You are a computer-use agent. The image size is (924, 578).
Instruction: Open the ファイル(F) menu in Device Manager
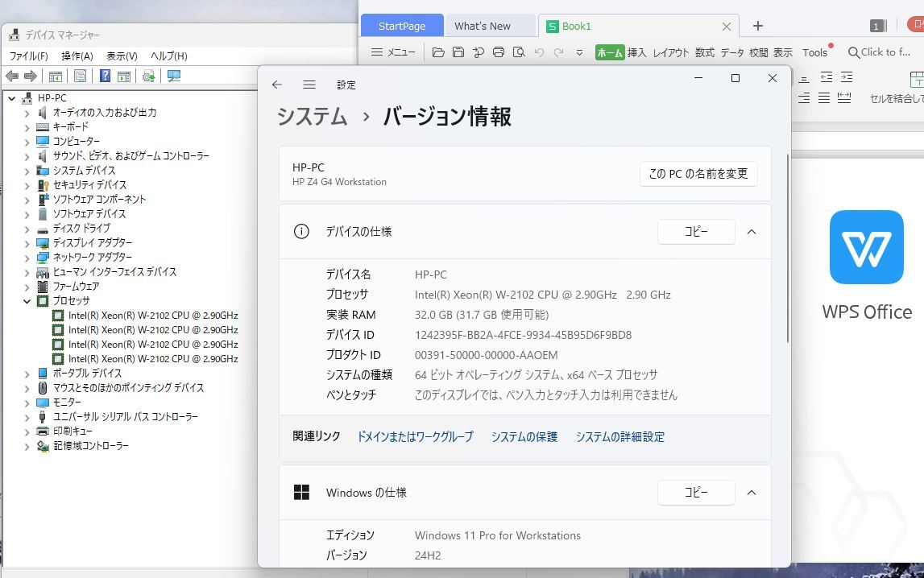[x=28, y=56]
